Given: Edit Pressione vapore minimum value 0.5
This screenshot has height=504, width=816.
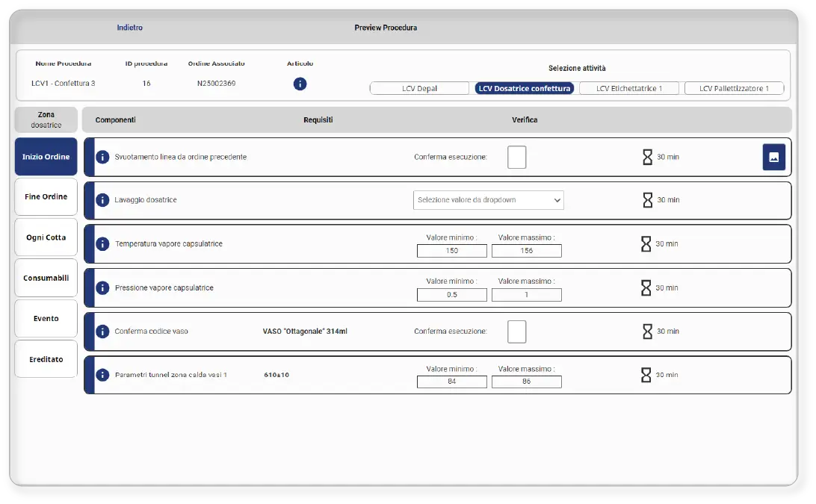Looking at the screenshot, I should coord(451,295).
